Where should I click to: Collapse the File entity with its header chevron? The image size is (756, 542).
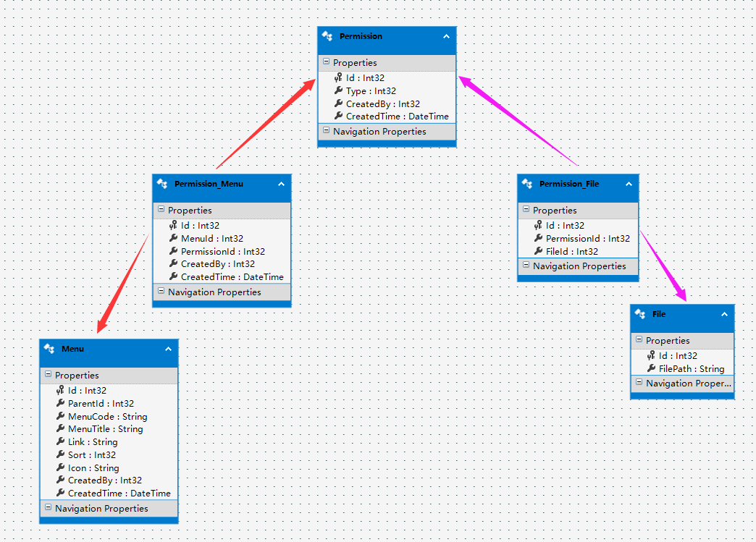[724, 314]
